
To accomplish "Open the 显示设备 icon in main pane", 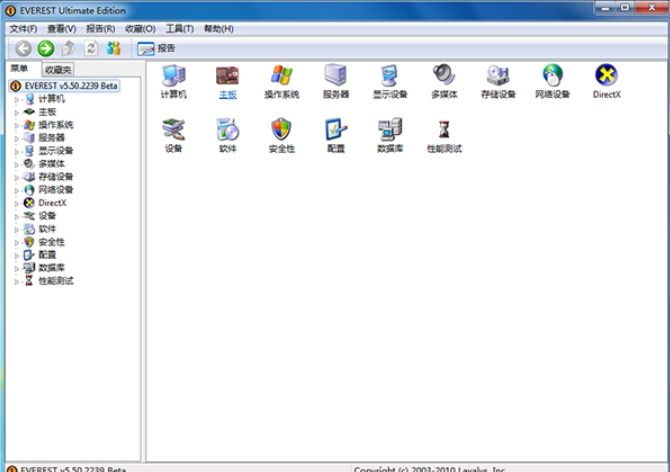I will pos(390,82).
